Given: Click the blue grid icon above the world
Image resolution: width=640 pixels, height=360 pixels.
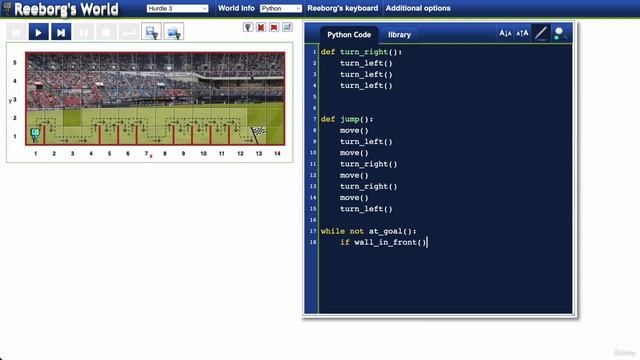Looking at the screenshot, I should (x=287, y=27).
